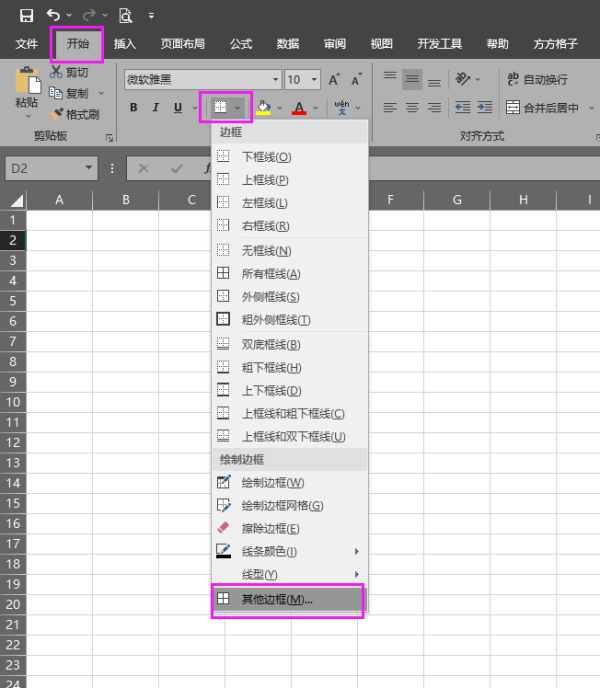
Task: Activate the 格式刷 format painter
Action: point(75,115)
